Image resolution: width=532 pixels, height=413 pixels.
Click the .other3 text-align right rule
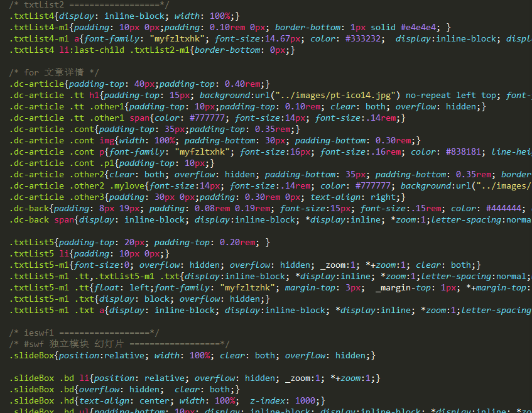coord(207,197)
